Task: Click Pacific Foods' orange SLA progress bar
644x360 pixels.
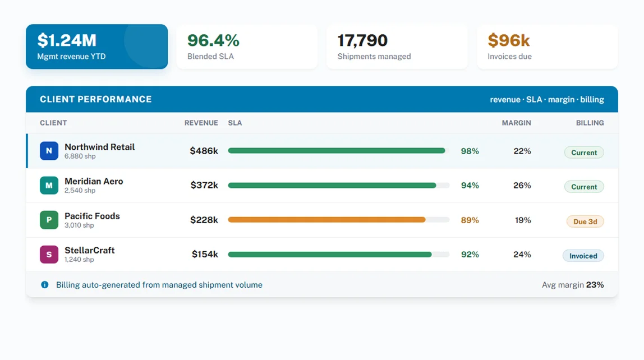Action: (x=338, y=220)
